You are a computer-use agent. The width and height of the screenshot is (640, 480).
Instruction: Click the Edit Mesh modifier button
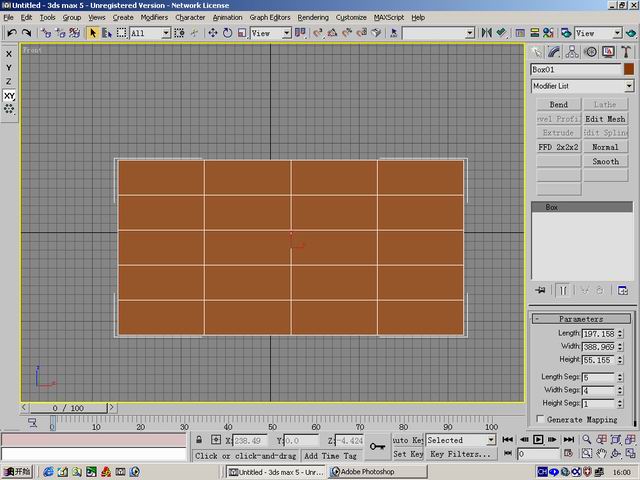coord(605,119)
